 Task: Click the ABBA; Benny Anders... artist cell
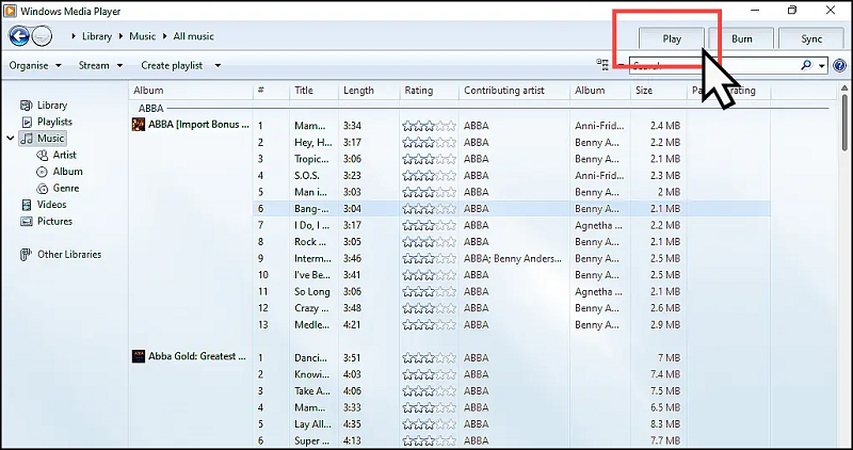point(512,258)
